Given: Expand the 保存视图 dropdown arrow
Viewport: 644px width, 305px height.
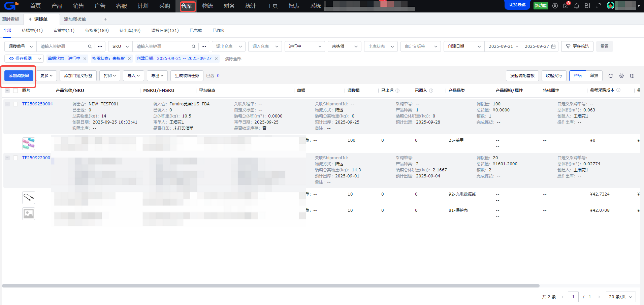Looking at the screenshot, I should coord(40,59).
